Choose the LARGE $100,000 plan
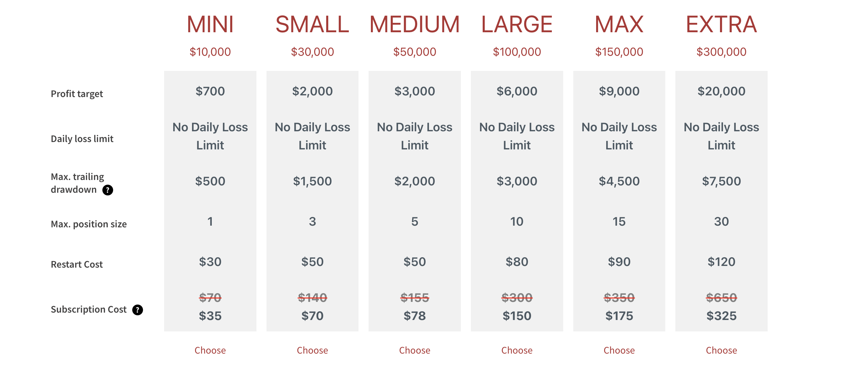 (517, 350)
